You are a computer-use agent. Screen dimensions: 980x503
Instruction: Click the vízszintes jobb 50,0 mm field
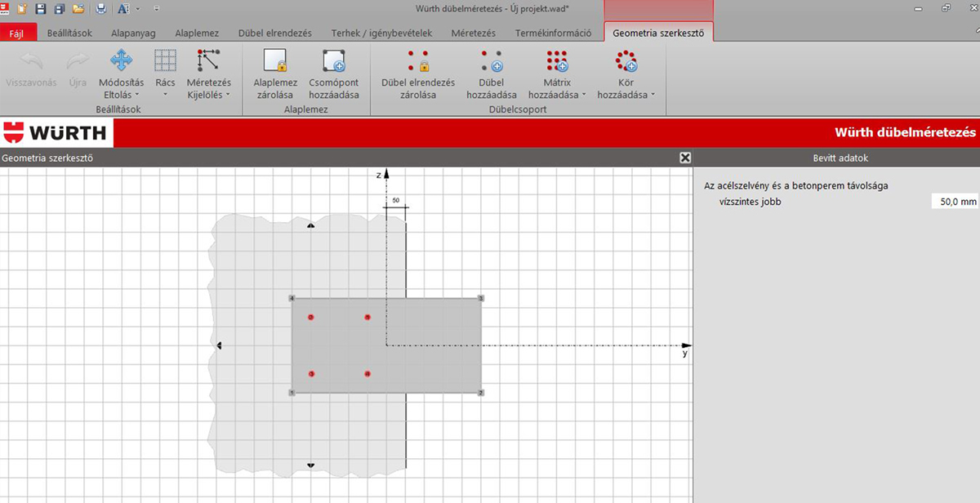coord(955,202)
